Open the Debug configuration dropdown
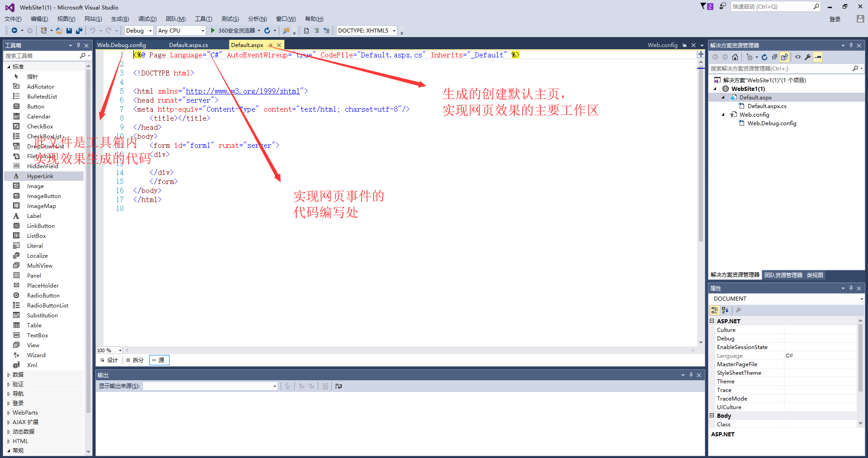Screen dimensions: 868x458 tap(138, 30)
